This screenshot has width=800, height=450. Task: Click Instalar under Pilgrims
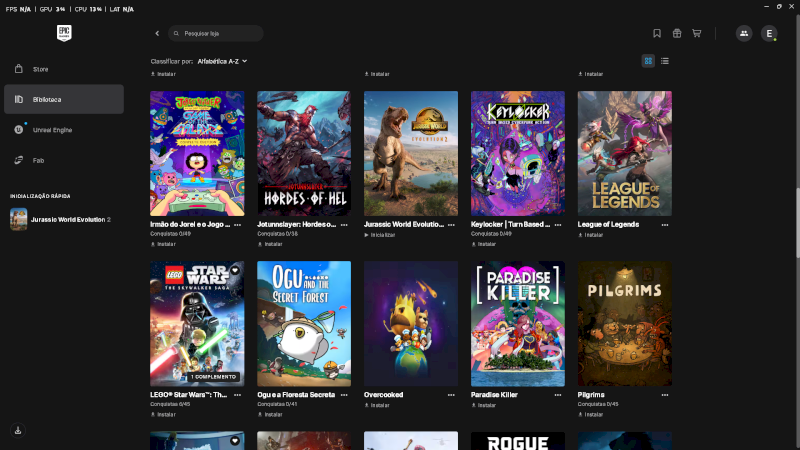click(x=591, y=415)
